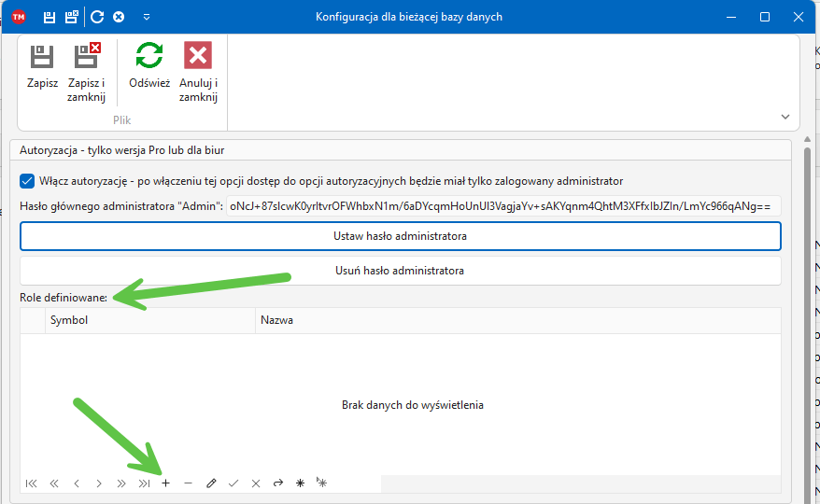Click the Zapisz save icon in ribbon

click(x=42, y=57)
